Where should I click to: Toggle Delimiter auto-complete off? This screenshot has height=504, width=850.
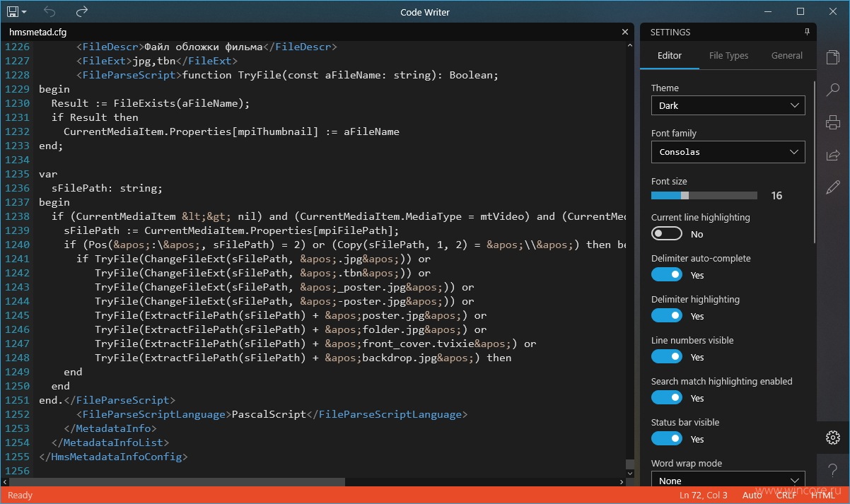(667, 275)
